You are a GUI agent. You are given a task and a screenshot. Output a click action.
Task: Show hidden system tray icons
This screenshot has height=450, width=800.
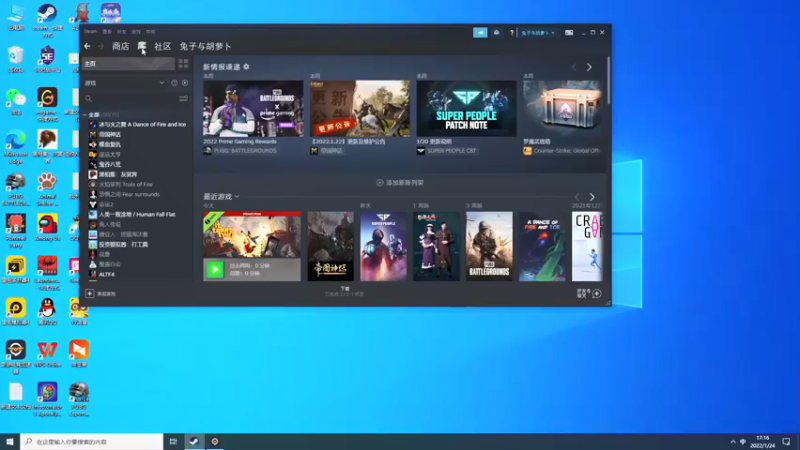coord(733,442)
